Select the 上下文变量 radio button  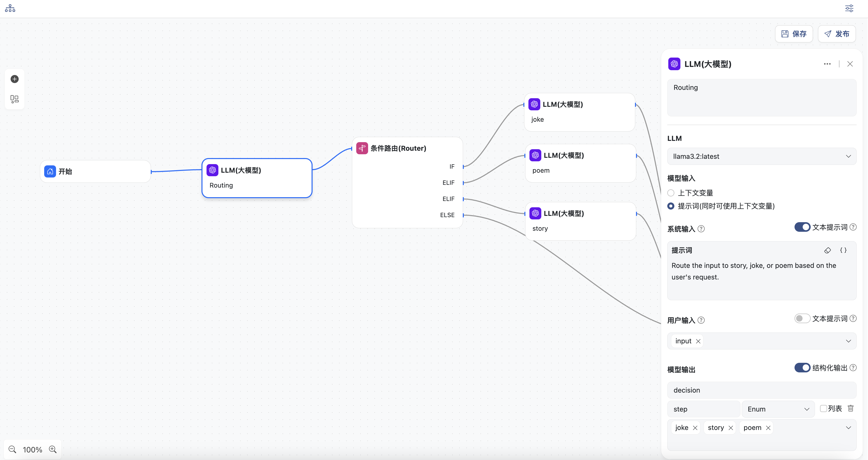pyautogui.click(x=671, y=193)
